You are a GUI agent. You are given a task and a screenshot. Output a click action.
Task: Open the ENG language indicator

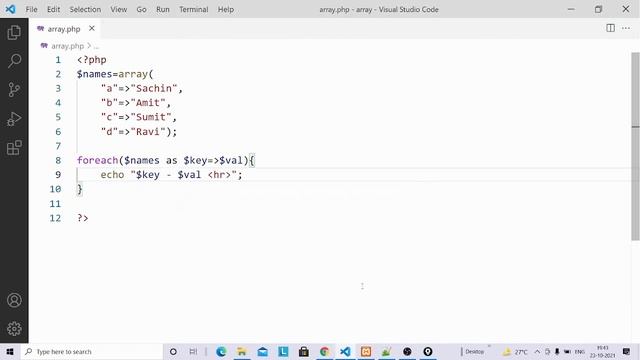(580, 351)
